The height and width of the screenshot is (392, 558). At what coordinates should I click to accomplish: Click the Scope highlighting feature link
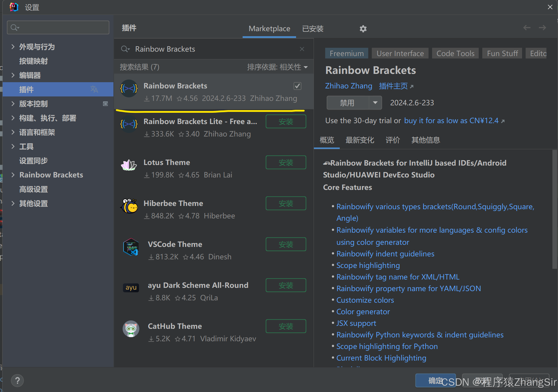(x=368, y=265)
